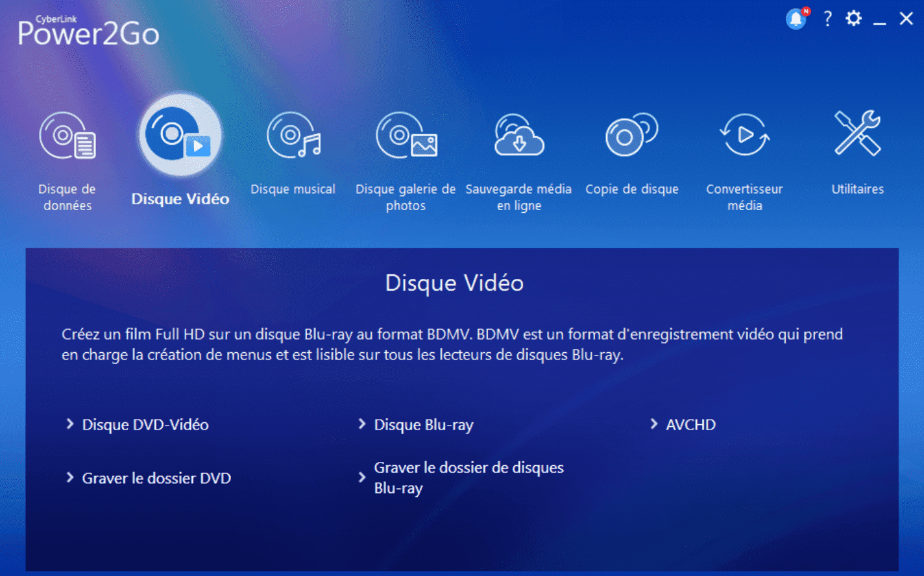Choose Graver le dossier de disques Blu-ray
924x576 pixels.
[x=469, y=478]
